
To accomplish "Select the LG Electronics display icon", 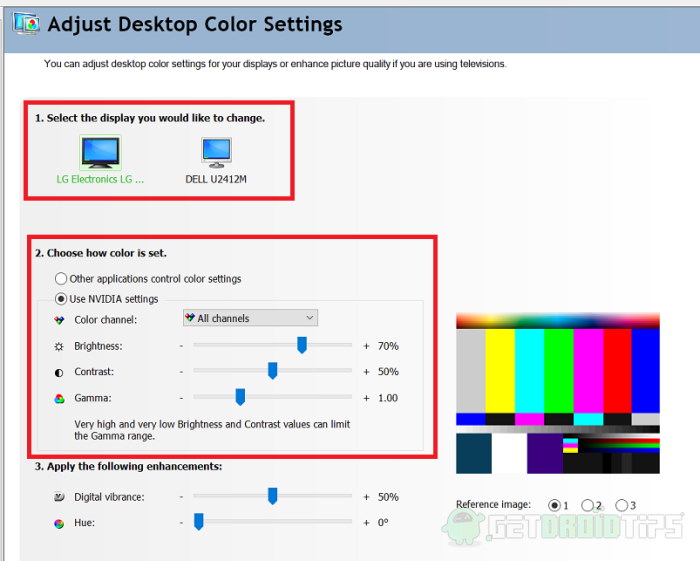I will click(100, 153).
